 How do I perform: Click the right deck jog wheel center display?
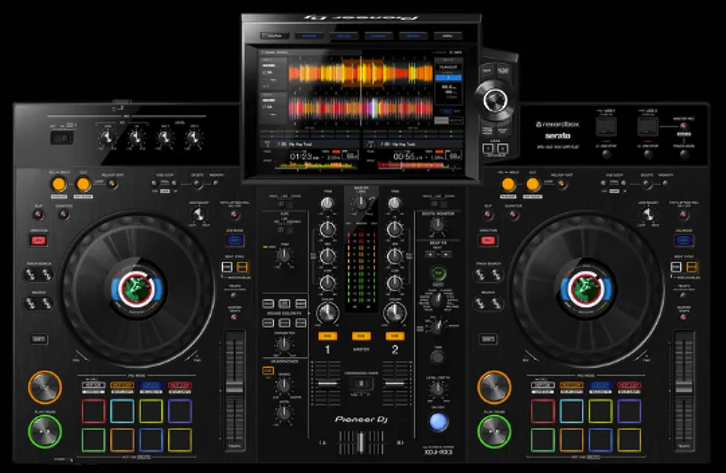[x=586, y=289]
